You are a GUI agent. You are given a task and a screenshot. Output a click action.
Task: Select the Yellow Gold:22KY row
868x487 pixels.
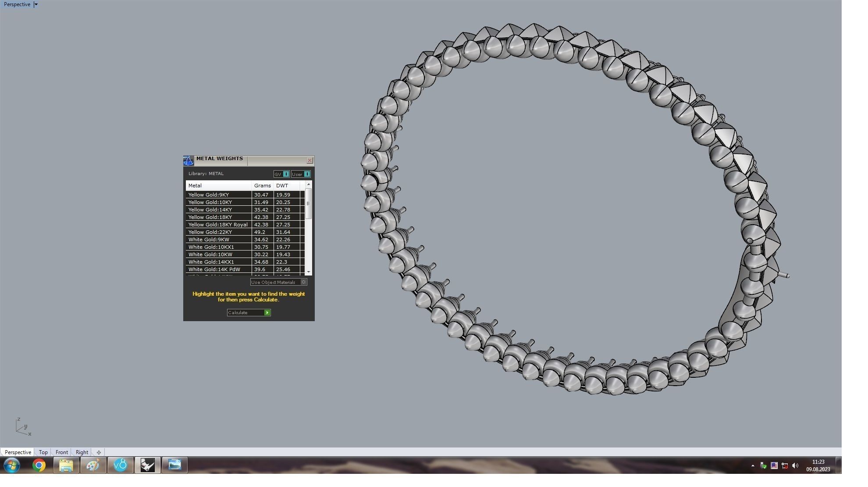point(245,232)
